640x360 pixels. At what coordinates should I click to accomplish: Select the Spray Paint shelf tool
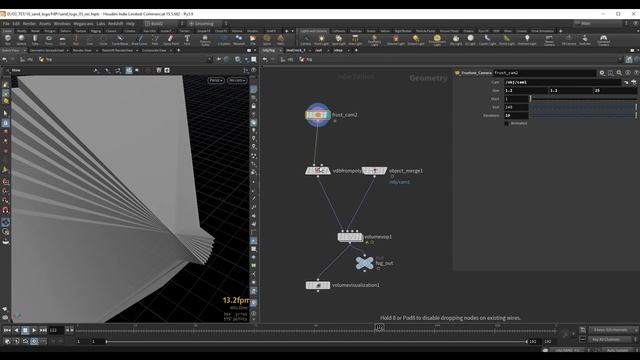[171, 40]
